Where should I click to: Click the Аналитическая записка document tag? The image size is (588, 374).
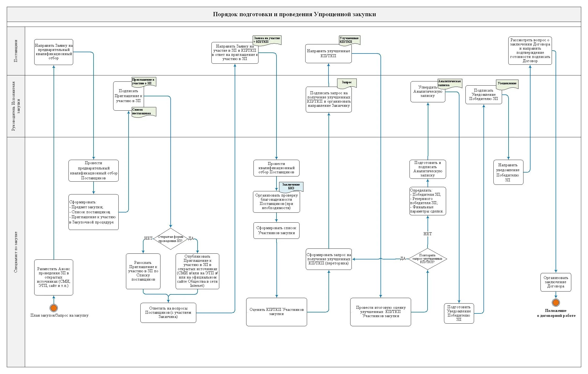coord(449,83)
